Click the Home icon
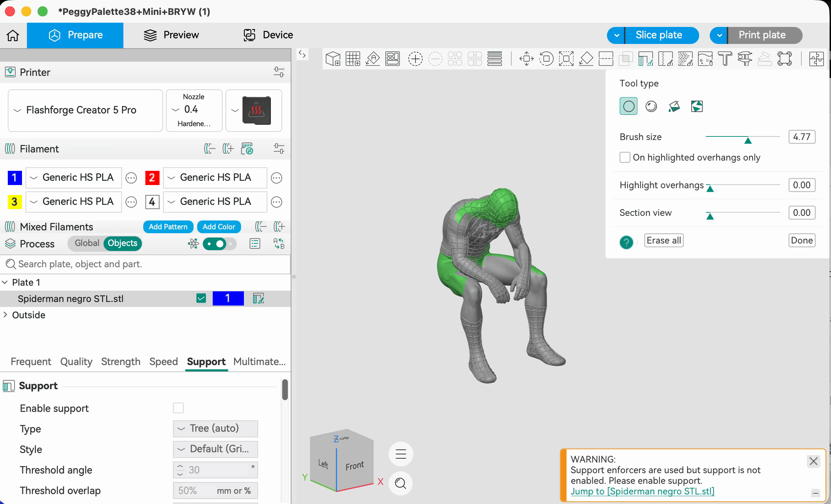Image resolution: width=831 pixels, height=504 pixels. 13,35
